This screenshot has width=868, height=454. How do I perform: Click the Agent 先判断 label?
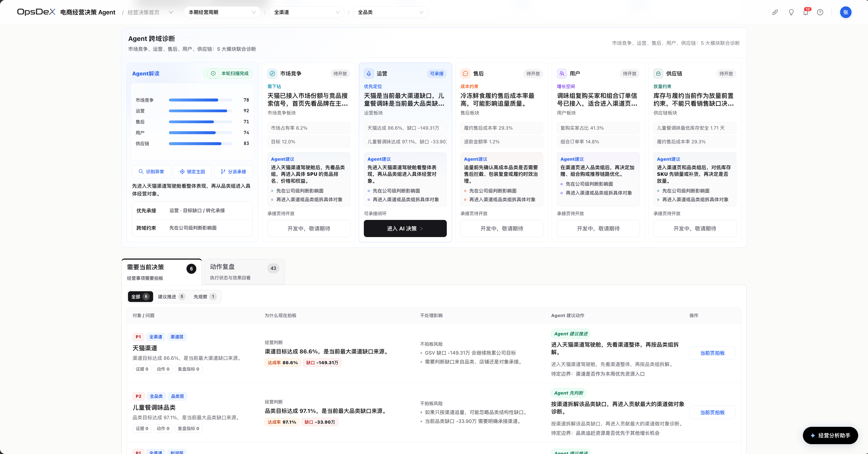click(x=569, y=393)
